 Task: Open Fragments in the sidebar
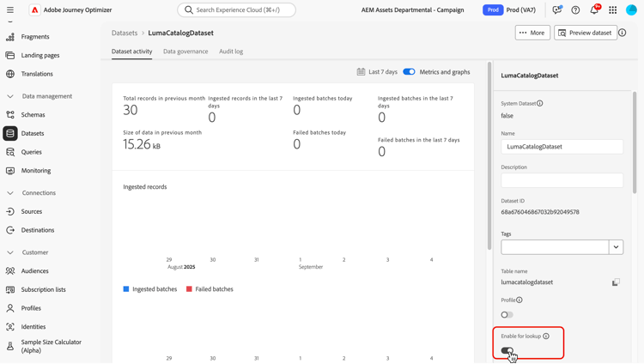click(x=35, y=37)
